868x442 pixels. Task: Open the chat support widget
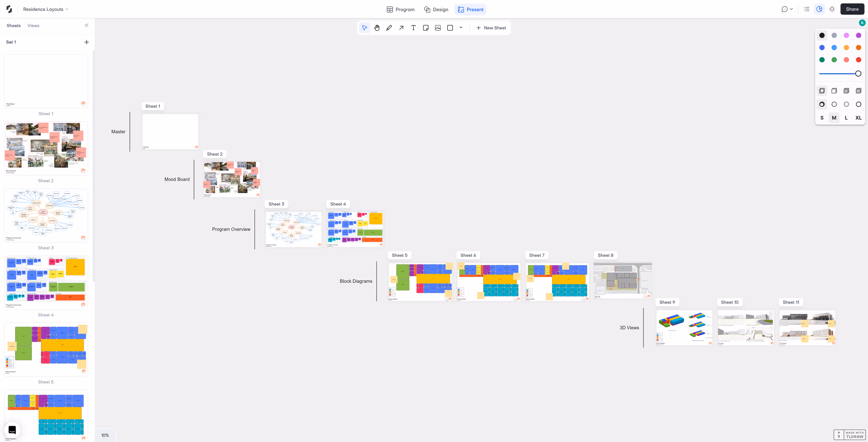(12, 430)
